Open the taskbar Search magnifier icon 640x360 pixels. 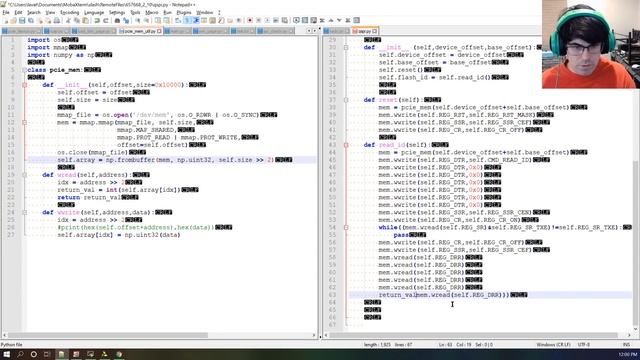(20, 354)
